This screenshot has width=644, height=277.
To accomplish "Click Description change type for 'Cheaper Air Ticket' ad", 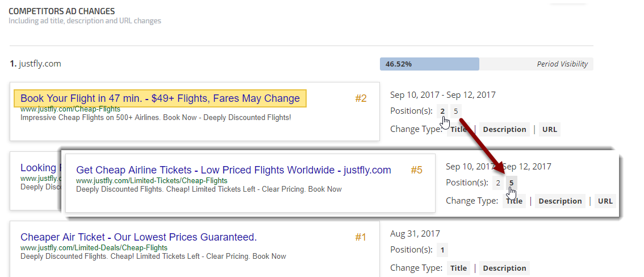I will pyautogui.click(x=504, y=268).
